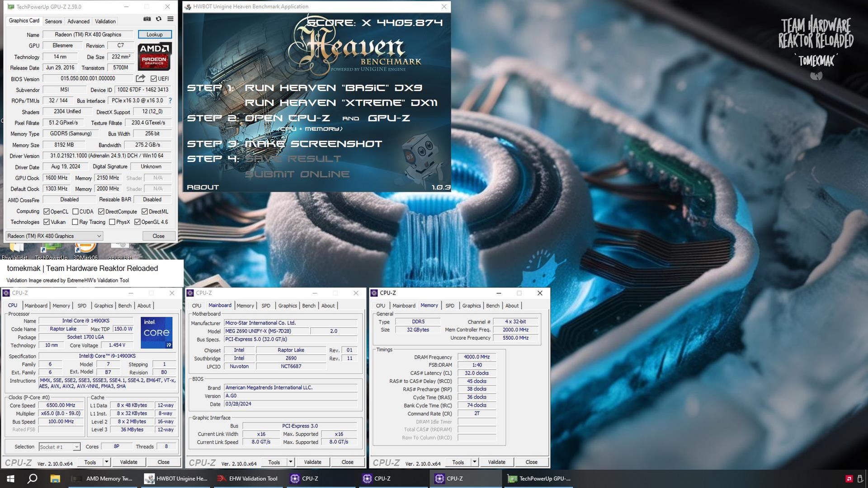This screenshot has width=868, height=488.
Task: Switch to the Advanced tab in GPU-Z
Action: coord(78,21)
